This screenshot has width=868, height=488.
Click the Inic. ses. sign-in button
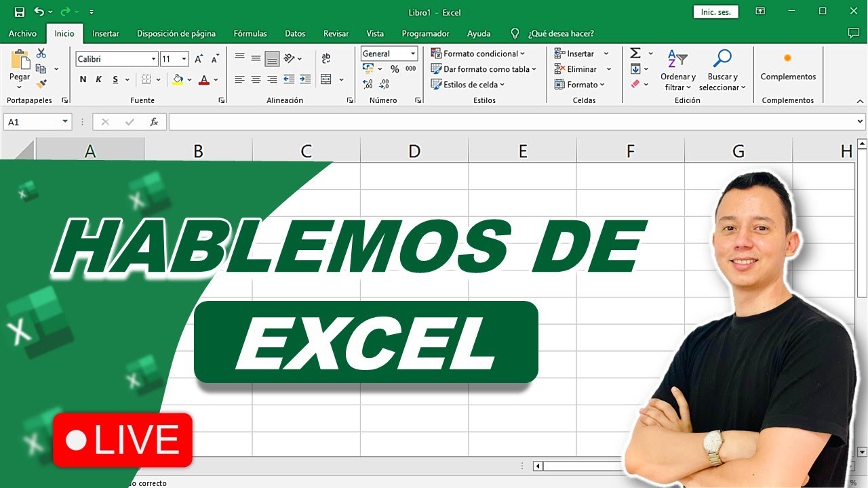click(x=715, y=12)
